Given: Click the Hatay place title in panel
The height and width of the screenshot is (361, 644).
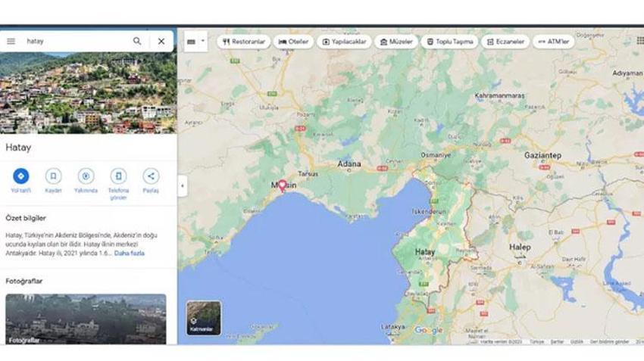Looking at the screenshot, I should 18,148.
